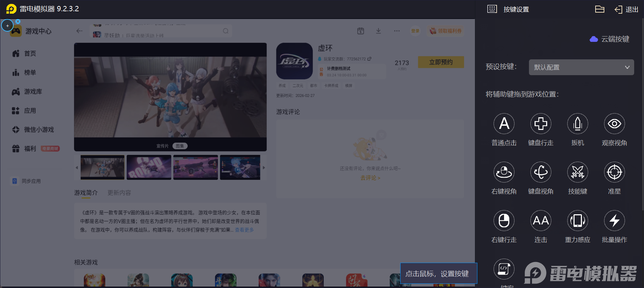The height and width of the screenshot is (288, 644).
Task: Click the third related game icon with brown-haired girl
Action: [182, 281]
